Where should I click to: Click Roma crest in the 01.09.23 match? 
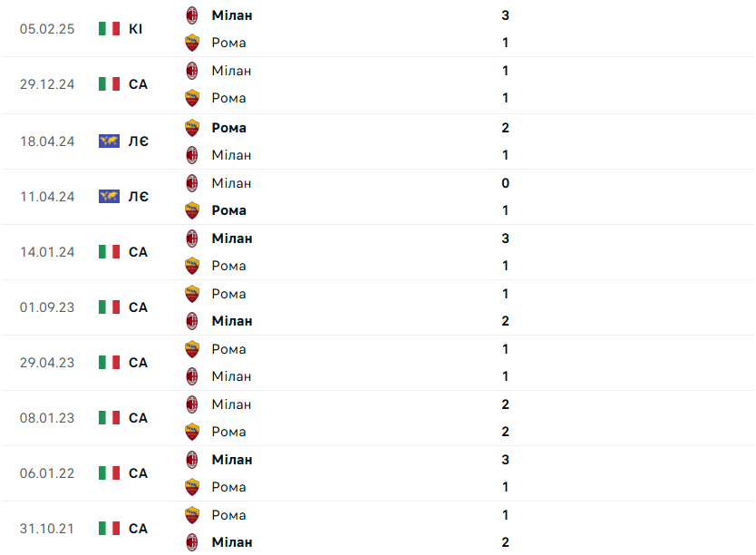192,294
